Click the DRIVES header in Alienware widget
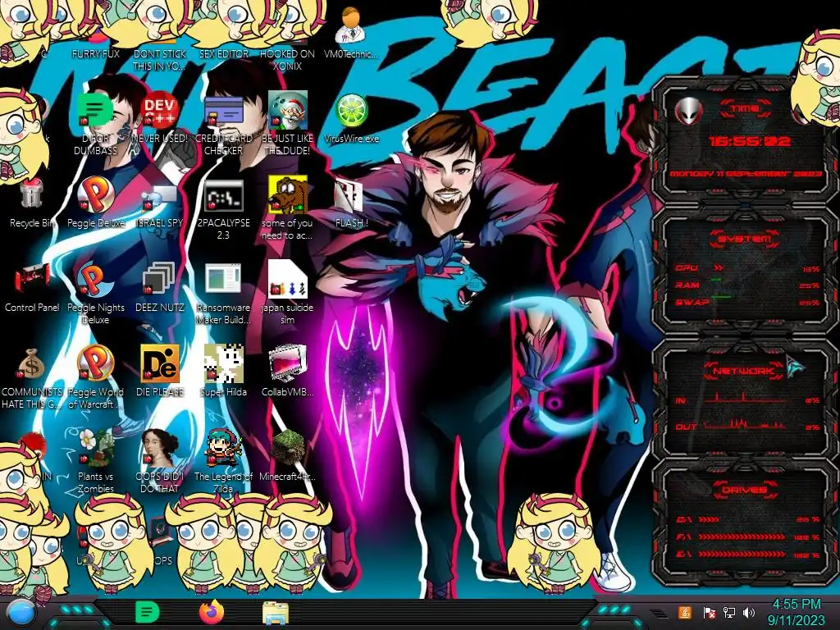Screen dimensions: 840x630 [x=745, y=490]
